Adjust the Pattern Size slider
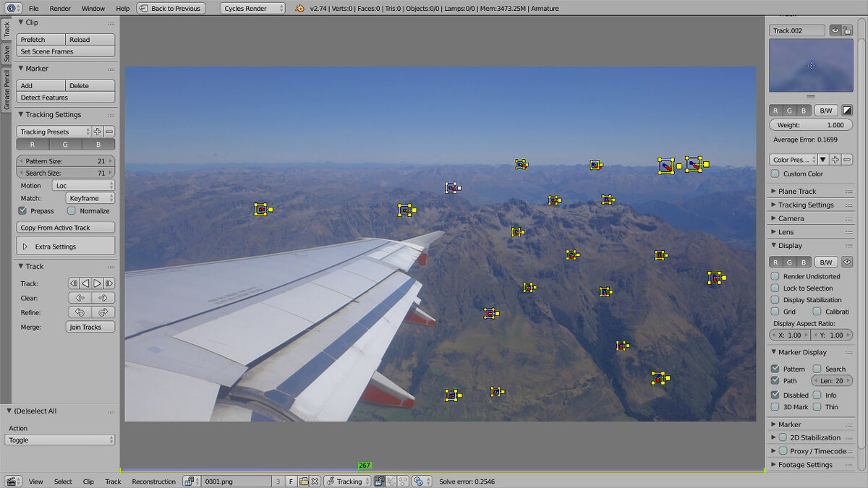The image size is (868, 488). (x=66, y=160)
